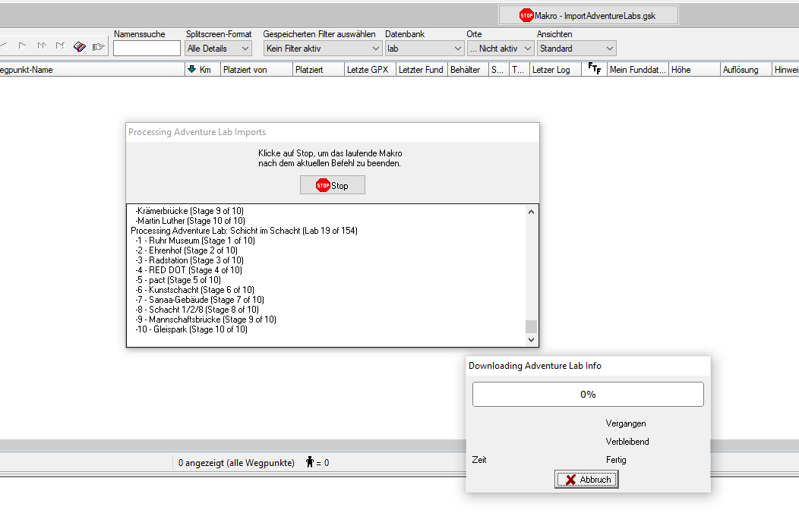Image resolution: width=799 pixels, height=532 pixels.
Task: Click the 'Fertig' label in download dialog
Action: 616,460
